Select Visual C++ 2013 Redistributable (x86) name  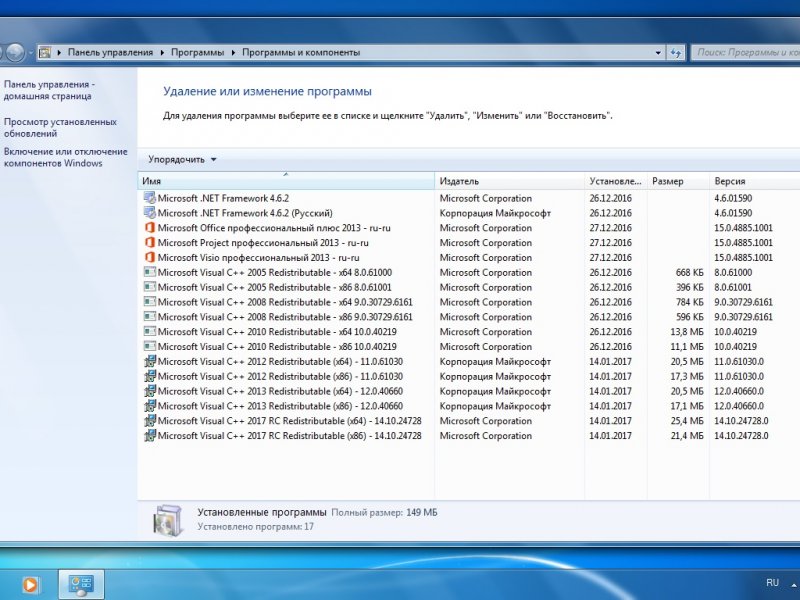(280, 406)
